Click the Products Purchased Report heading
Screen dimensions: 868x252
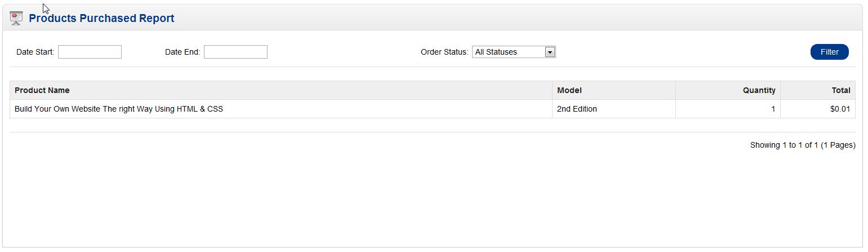pos(101,19)
